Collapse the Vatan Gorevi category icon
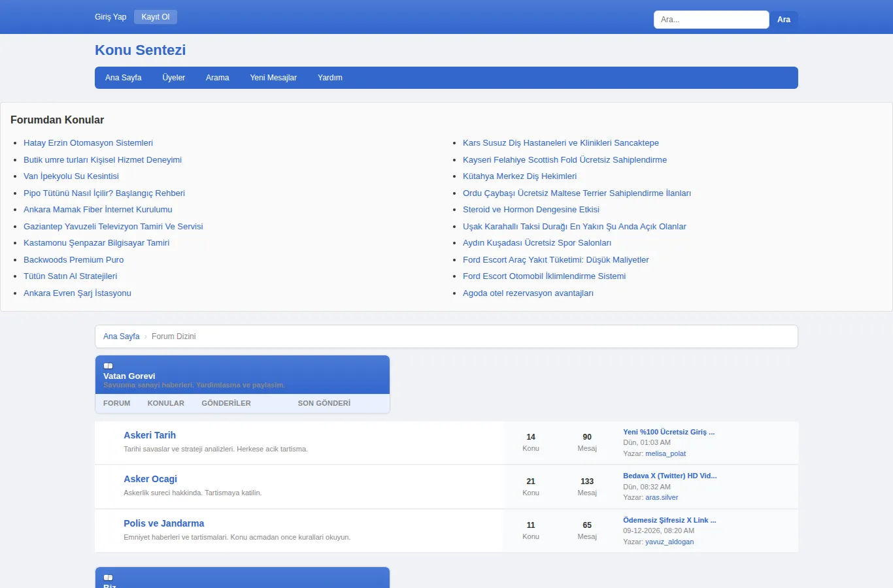893x588 pixels. 109,366
